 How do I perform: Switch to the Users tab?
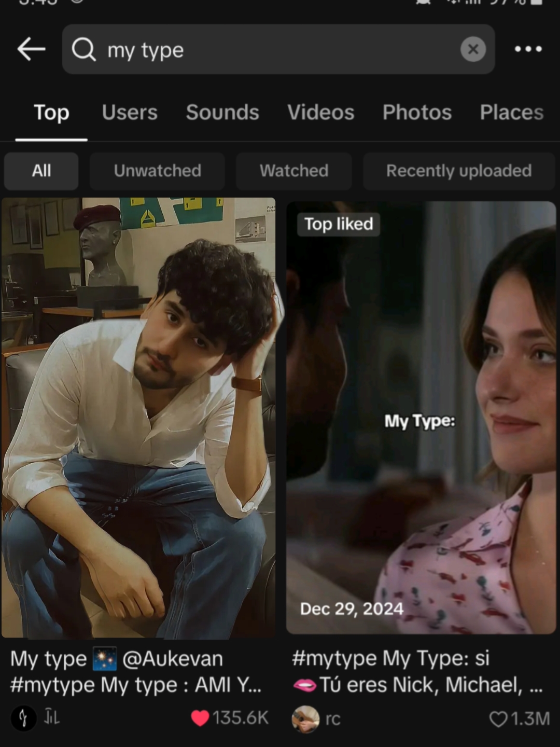pos(130,113)
